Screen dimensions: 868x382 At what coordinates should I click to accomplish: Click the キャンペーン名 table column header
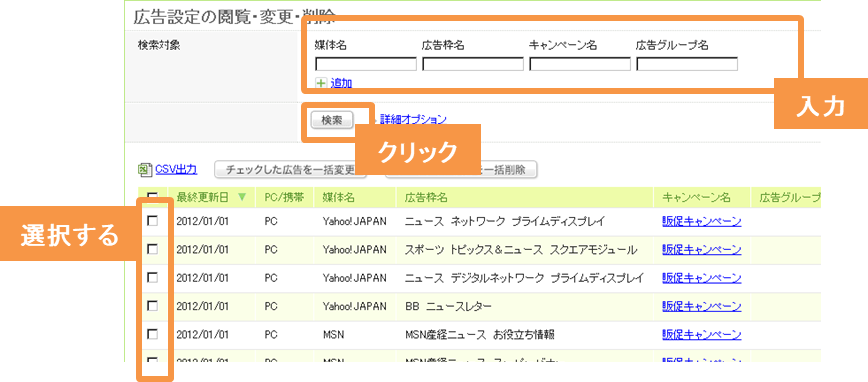[x=696, y=197]
